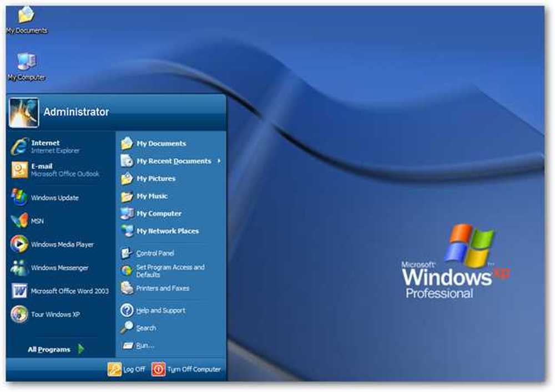Click Help and Support text
Image resolution: width=555 pixels, height=392 pixels.
[x=161, y=310]
